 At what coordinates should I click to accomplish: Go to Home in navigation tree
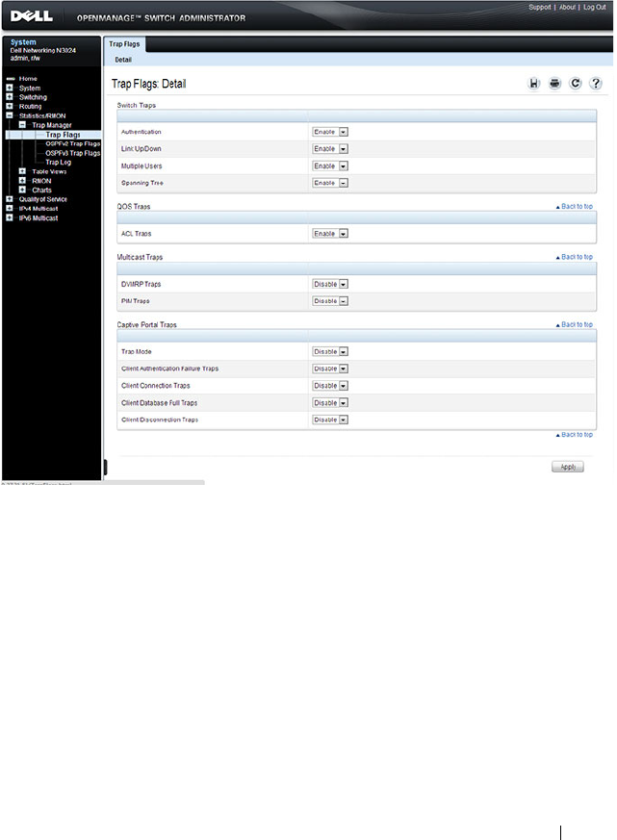(28, 79)
